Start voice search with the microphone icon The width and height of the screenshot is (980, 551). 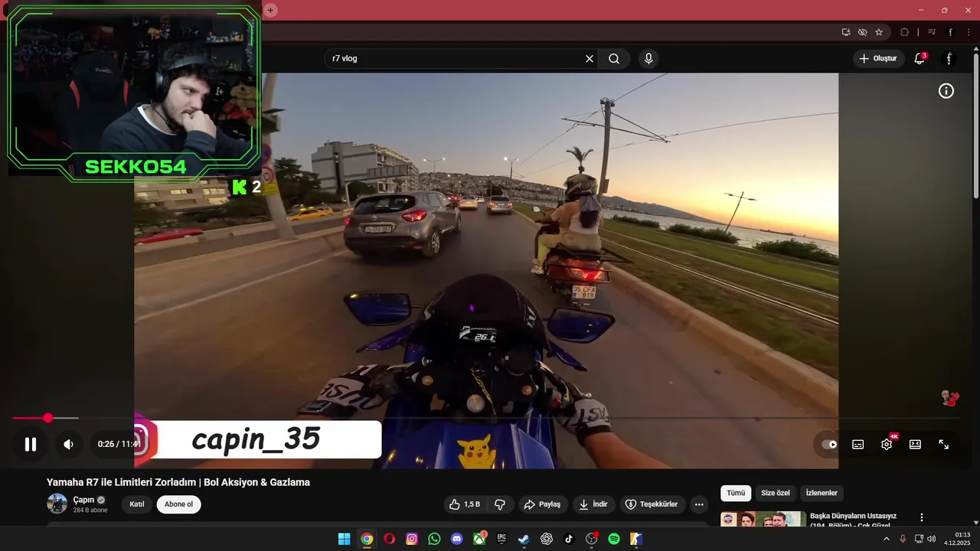click(648, 59)
